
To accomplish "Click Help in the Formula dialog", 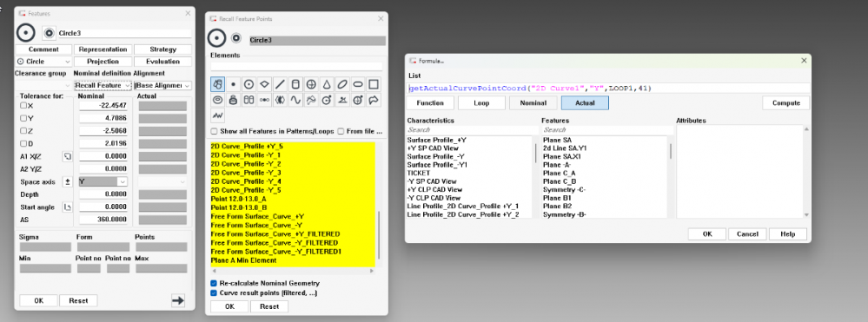I will click(788, 234).
